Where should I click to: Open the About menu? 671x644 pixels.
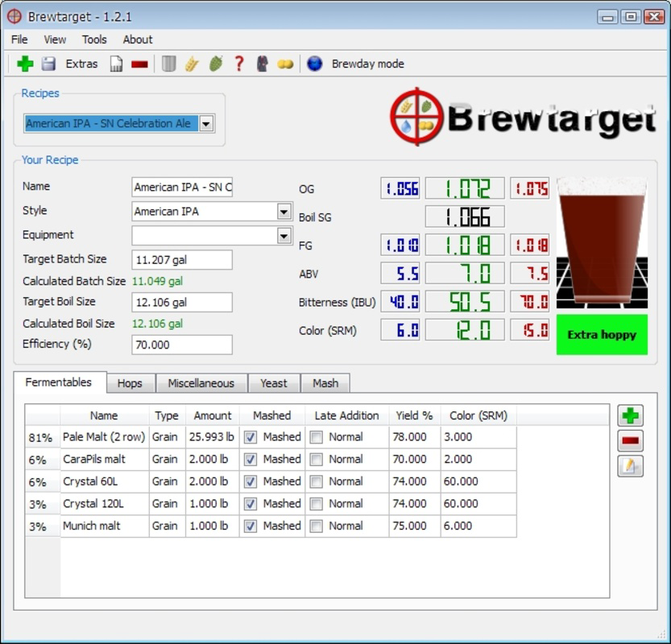pos(138,39)
